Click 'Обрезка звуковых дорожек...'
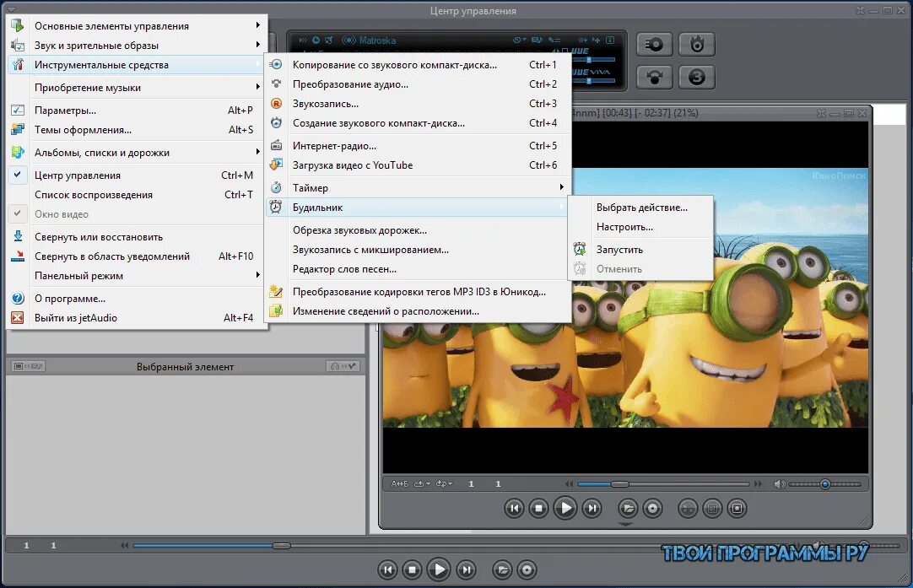Screen dimensions: 913x588 418,230
